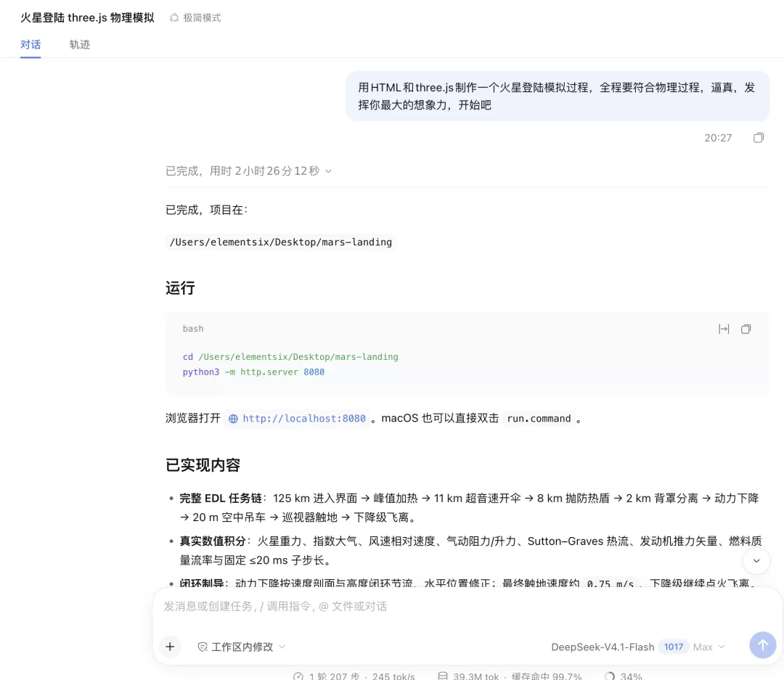Screen dimensions: 784x680
Task: Expand the 已完成 用时 2小时26分12秒 details
Action: [x=248, y=171]
